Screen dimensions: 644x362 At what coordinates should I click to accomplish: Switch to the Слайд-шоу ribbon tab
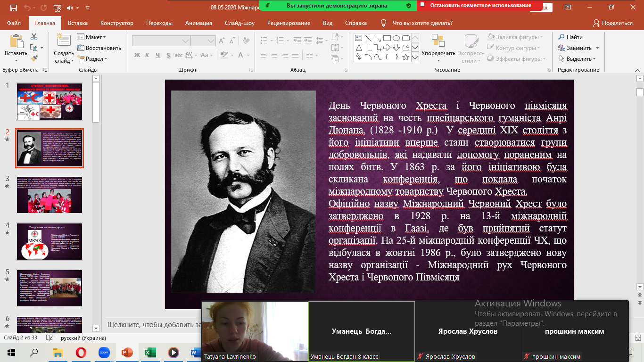click(x=240, y=23)
